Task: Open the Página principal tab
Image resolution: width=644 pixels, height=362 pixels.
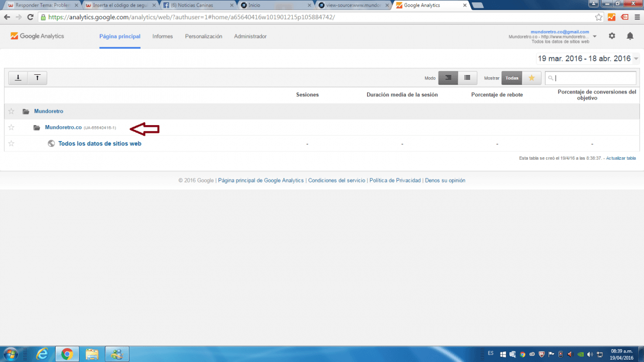Action: click(120, 36)
